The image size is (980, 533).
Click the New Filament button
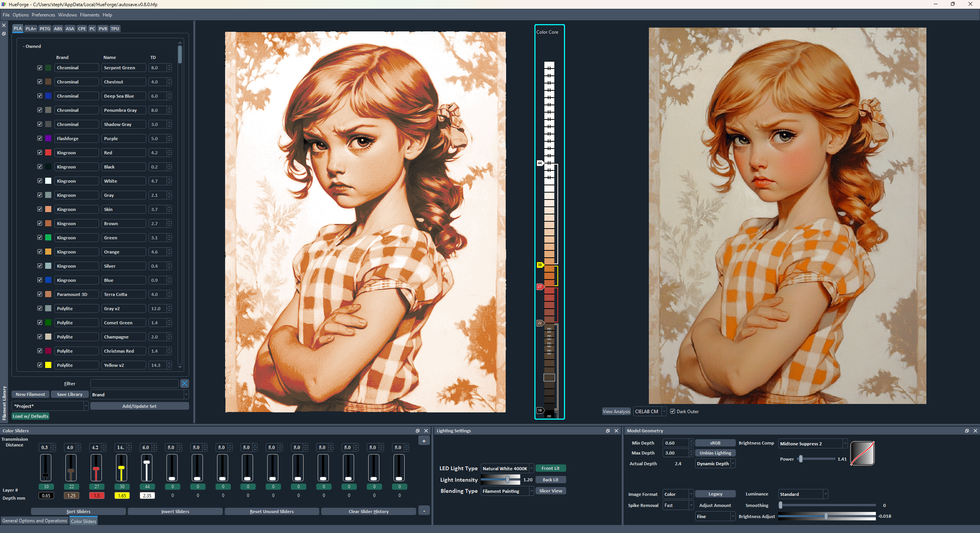click(30, 394)
